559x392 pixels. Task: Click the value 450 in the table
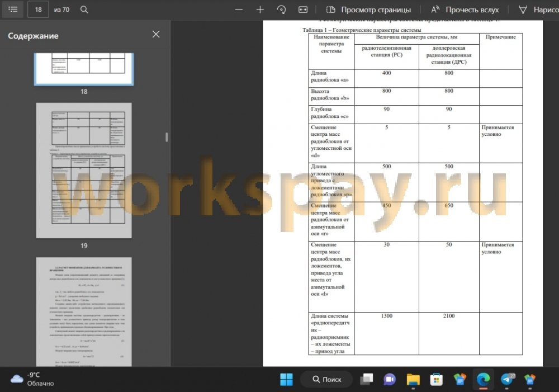point(386,205)
